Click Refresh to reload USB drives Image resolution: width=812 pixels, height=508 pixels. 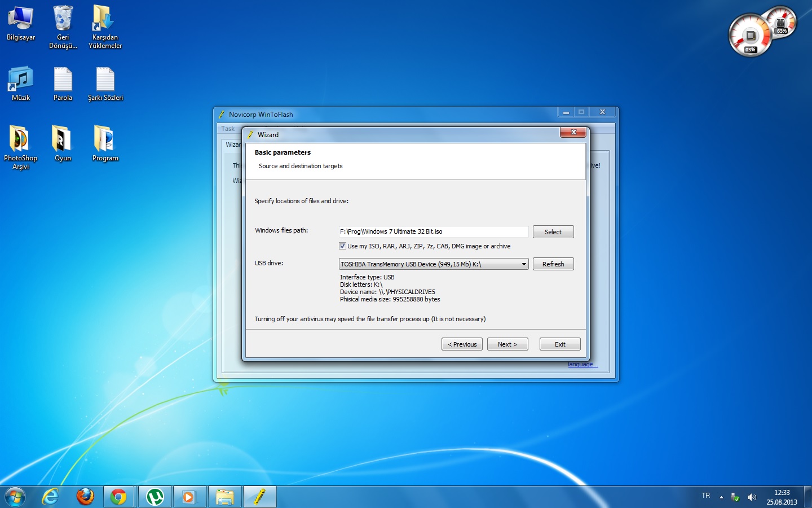[553, 264]
